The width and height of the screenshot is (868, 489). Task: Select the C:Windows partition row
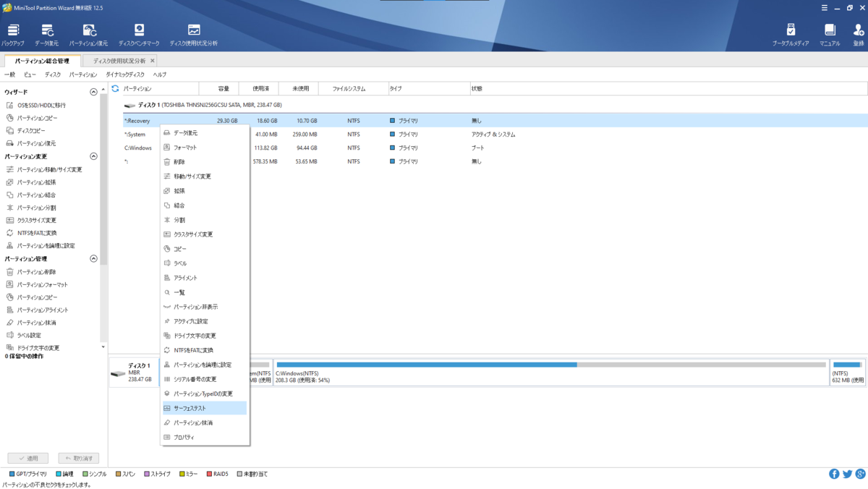495,148
